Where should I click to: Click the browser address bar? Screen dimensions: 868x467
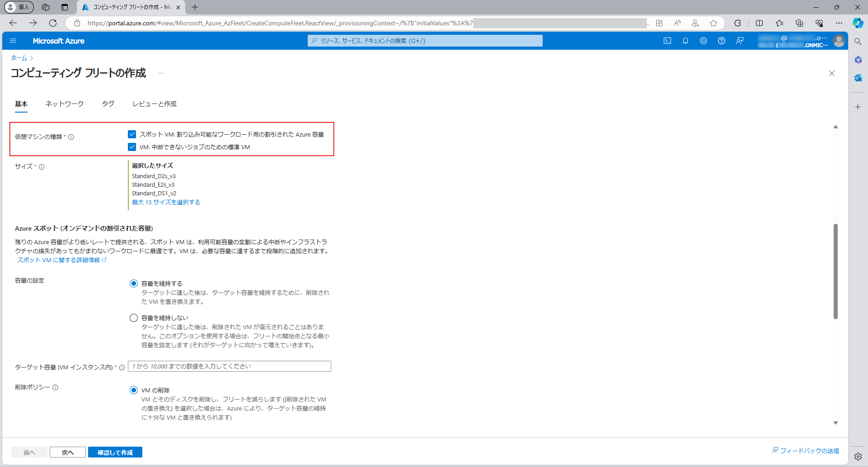361,23
